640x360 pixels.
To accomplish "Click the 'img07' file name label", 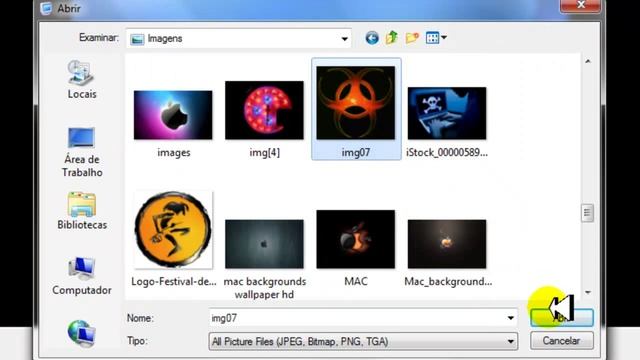I will [356, 153].
